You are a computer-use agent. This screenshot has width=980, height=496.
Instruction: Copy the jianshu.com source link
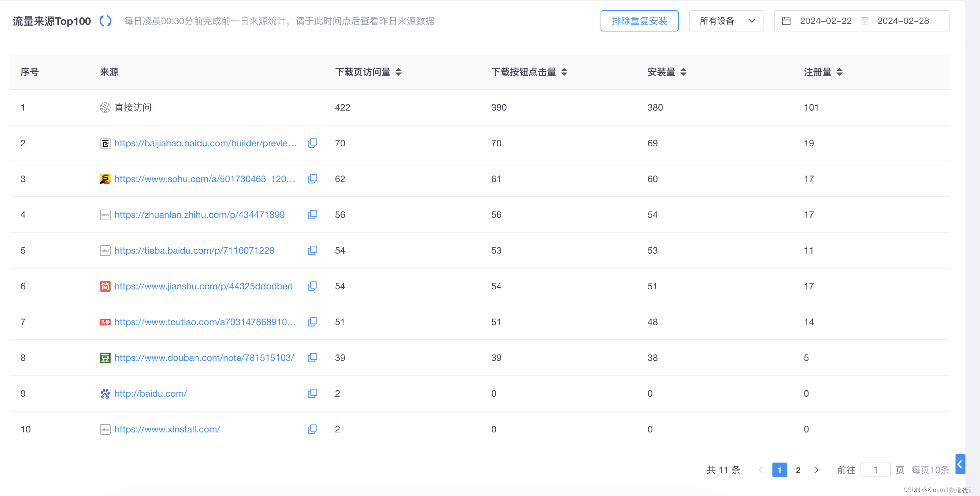[x=312, y=286]
